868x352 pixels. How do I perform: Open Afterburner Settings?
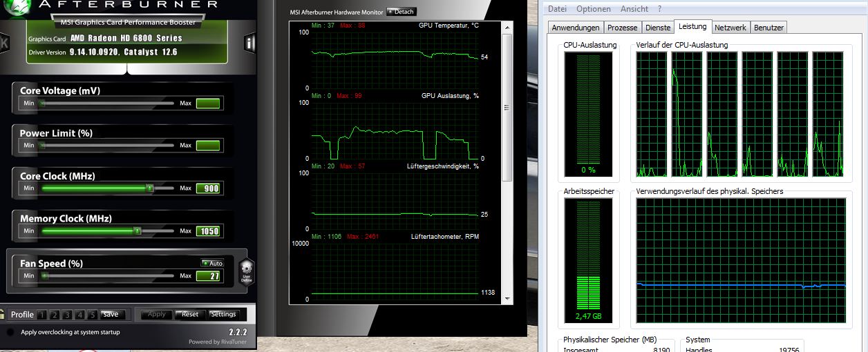tap(223, 314)
